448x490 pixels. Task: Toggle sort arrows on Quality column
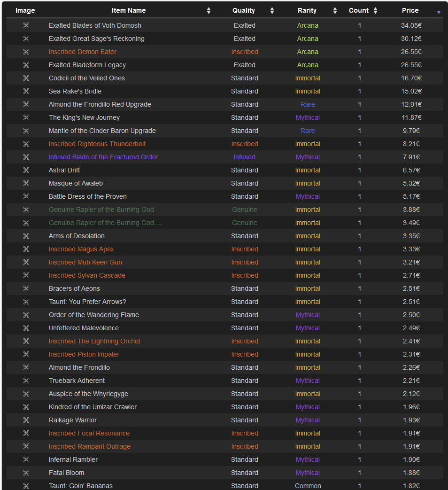pyautogui.click(x=272, y=10)
